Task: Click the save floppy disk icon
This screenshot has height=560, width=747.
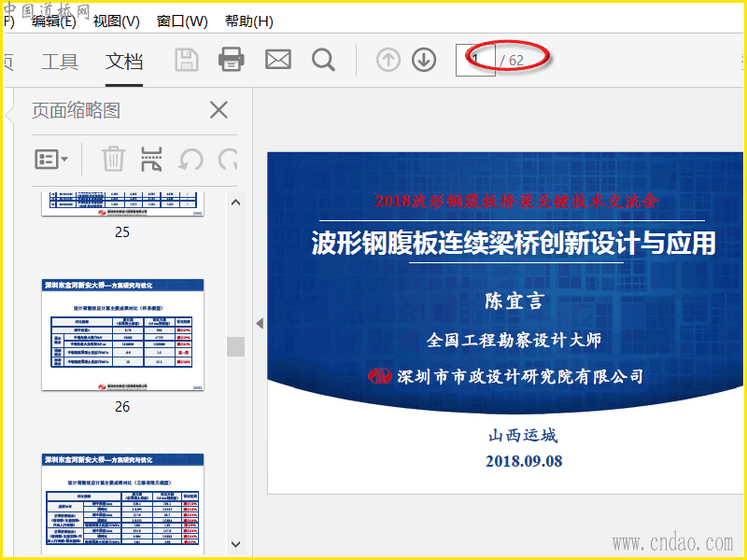Action: (x=186, y=60)
